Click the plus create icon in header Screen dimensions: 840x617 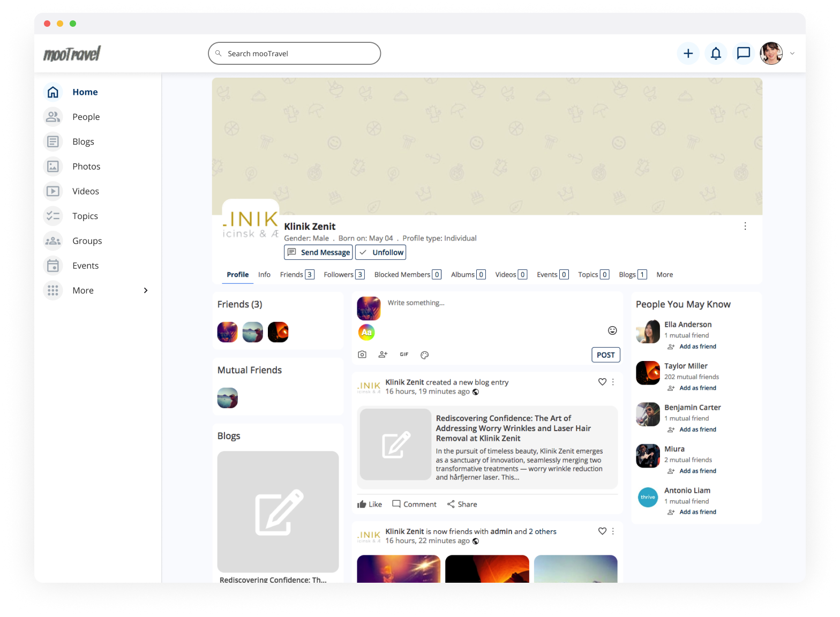click(x=688, y=54)
